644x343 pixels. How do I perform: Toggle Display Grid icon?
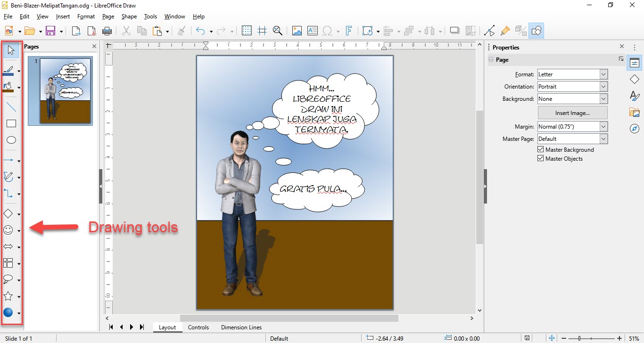point(247,31)
